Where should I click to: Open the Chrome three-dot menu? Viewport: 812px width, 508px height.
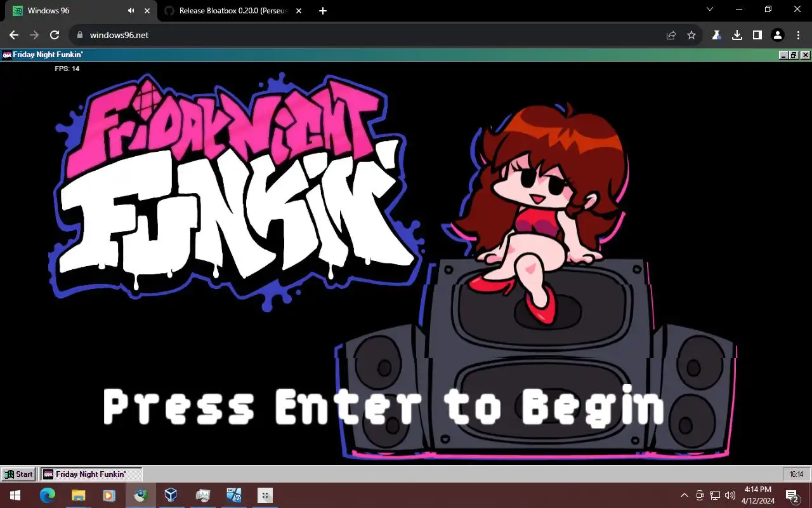(798, 35)
